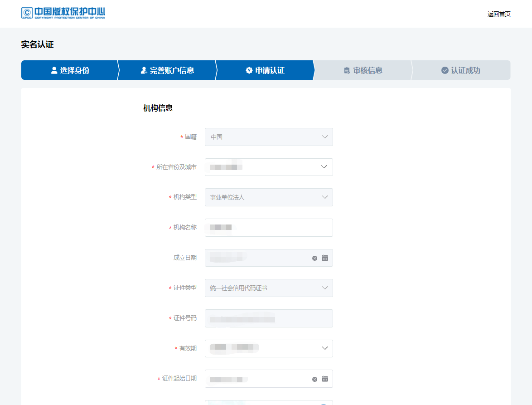This screenshot has width=532, height=405.
Task: Open the 有效期 dropdown
Action: (x=269, y=348)
